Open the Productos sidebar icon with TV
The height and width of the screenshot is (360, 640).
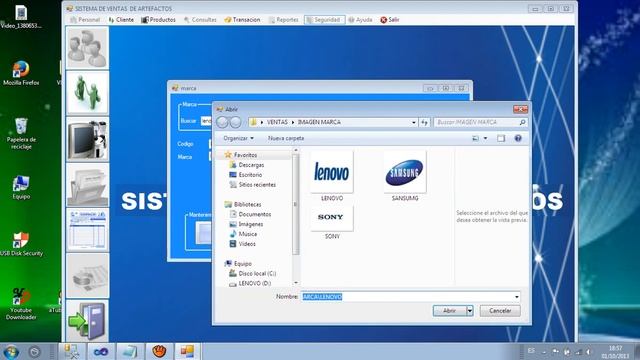pyautogui.click(x=87, y=139)
